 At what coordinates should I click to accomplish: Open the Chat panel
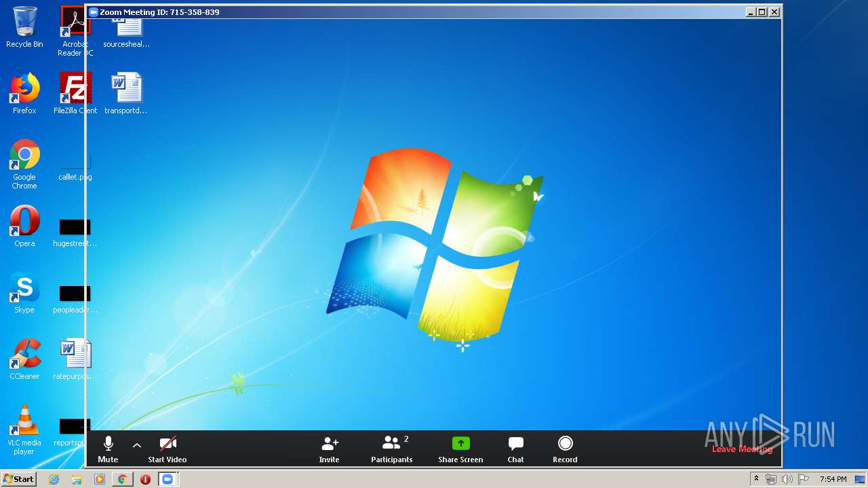(x=515, y=449)
